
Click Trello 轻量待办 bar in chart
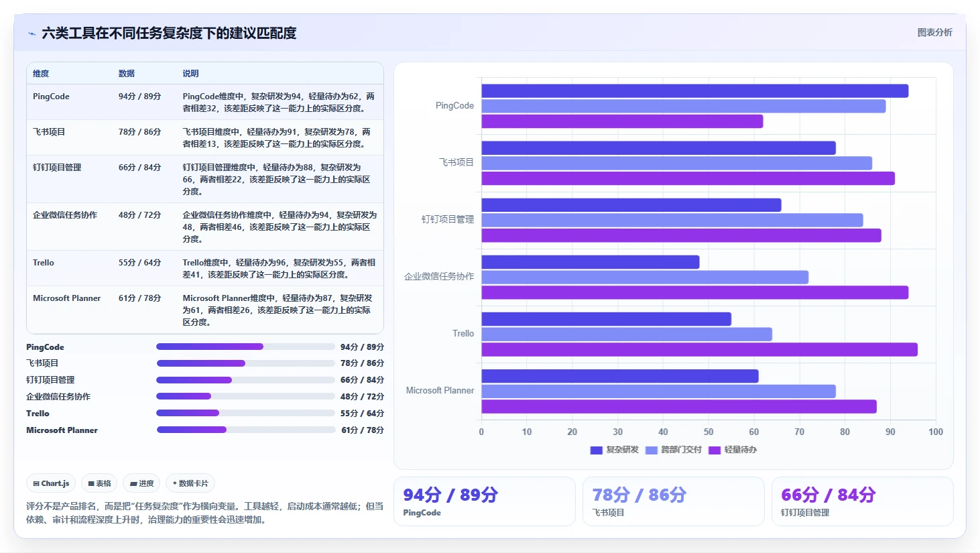(700, 349)
